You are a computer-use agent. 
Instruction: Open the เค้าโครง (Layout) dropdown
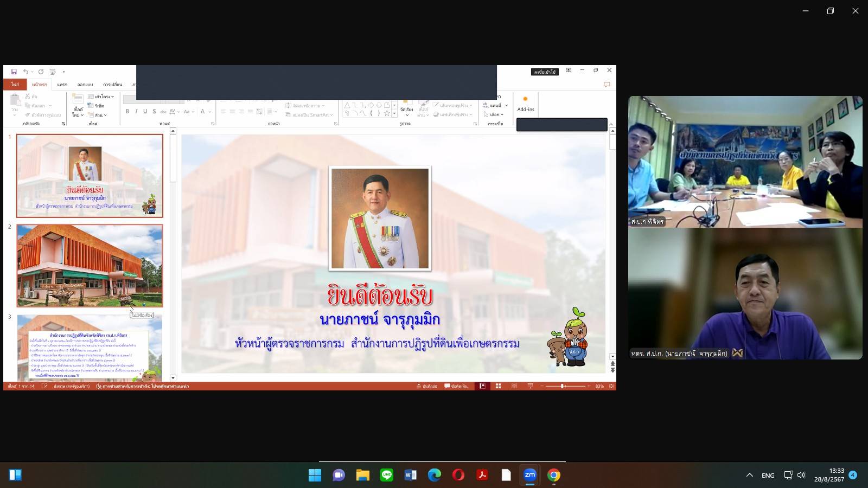[x=101, y=97]
